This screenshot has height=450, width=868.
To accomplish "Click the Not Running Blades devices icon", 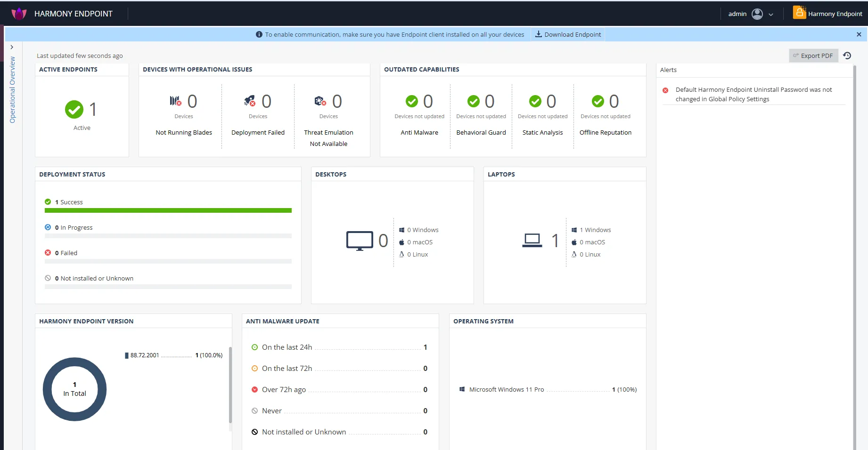I will point(176,100).
